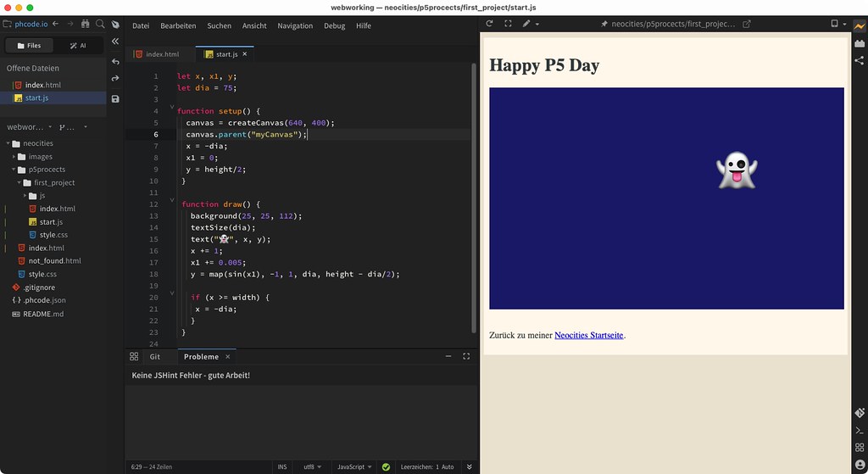Maximize the bottom panel

[x=466, y=356]
